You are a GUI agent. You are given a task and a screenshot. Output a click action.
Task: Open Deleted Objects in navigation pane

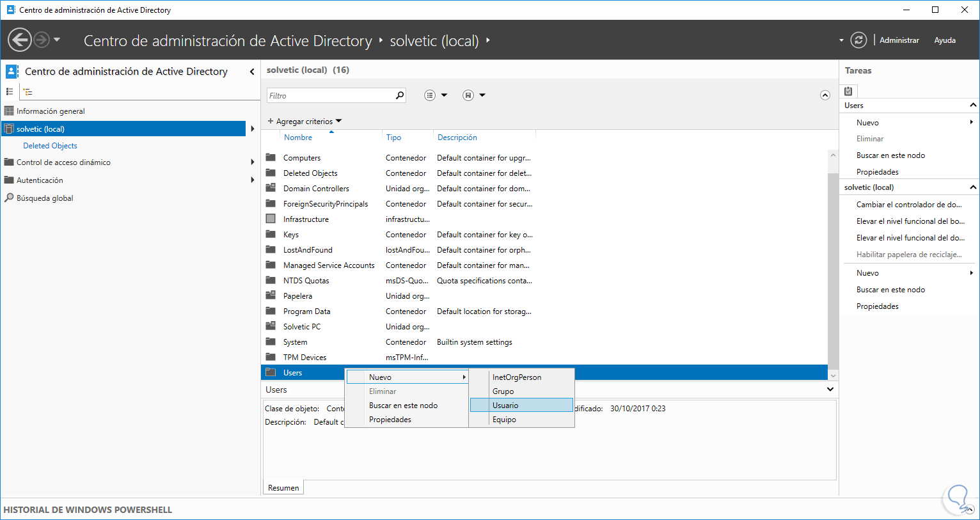pos(50,146)
